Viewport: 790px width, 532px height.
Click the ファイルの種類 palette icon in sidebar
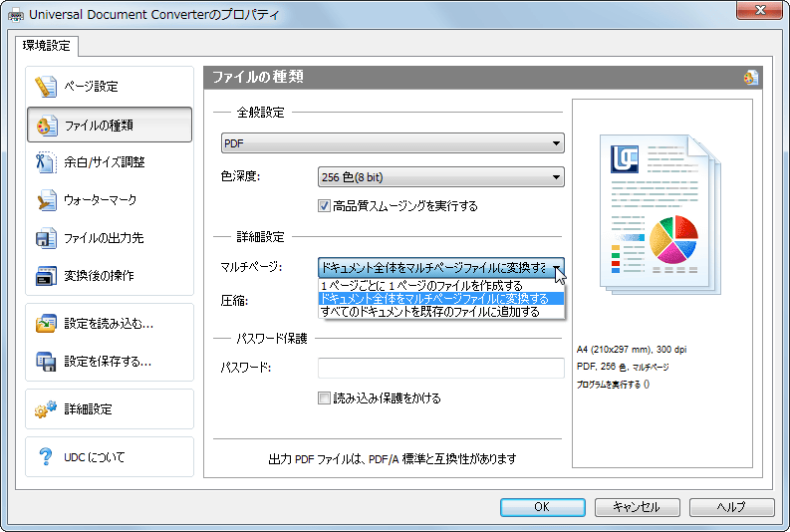pos(46,125)
